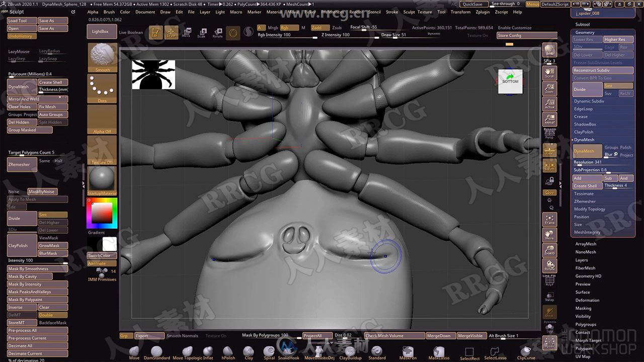
Task: Click the LightBox button
Action: click(x=100, y=31)
